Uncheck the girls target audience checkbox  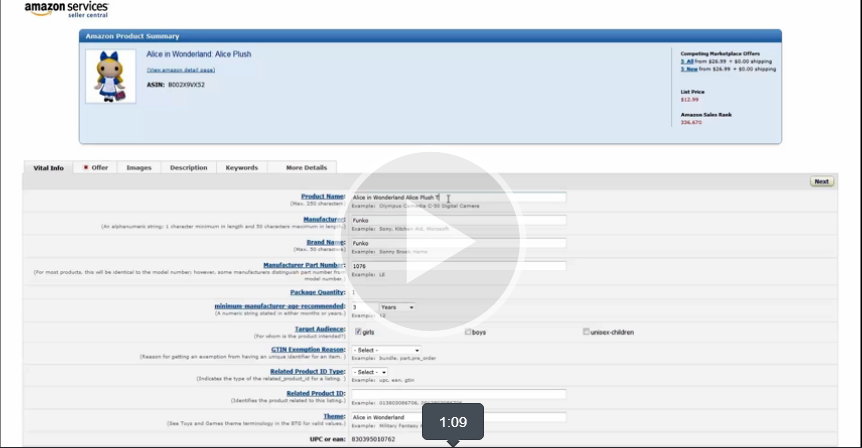click(358, 332)
